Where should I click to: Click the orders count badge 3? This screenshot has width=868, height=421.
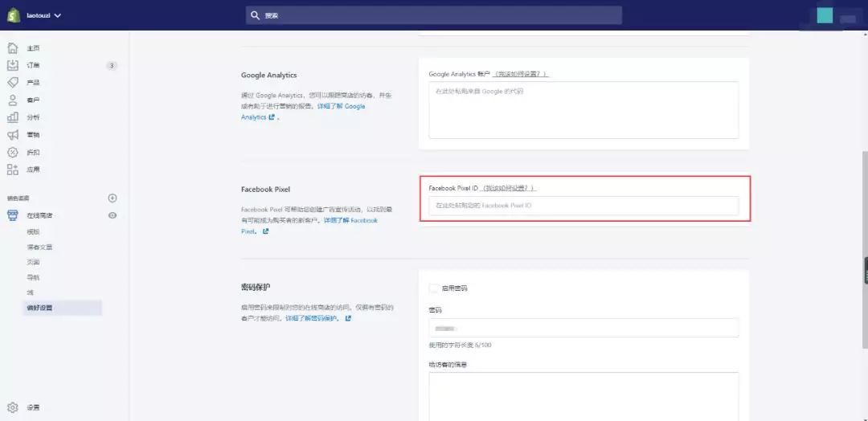pyautogui.click(x=111, y=66)
